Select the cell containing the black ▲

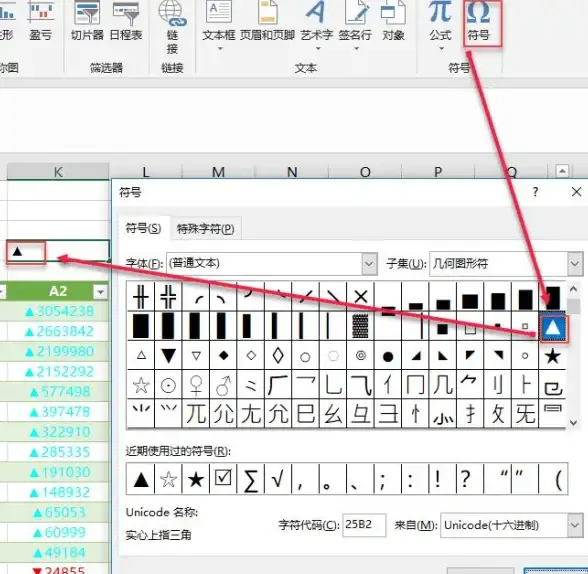click(x=58, y=251)
